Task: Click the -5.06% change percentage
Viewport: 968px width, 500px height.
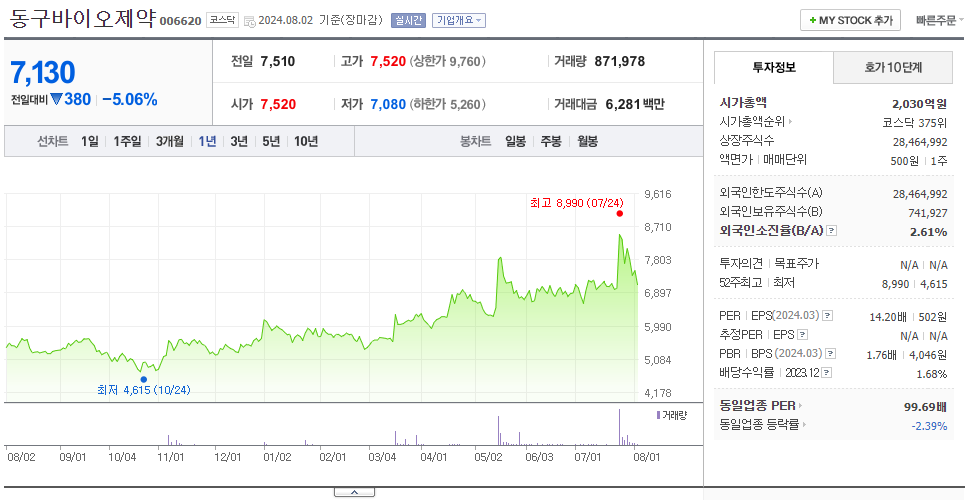Action: (130, 99)
